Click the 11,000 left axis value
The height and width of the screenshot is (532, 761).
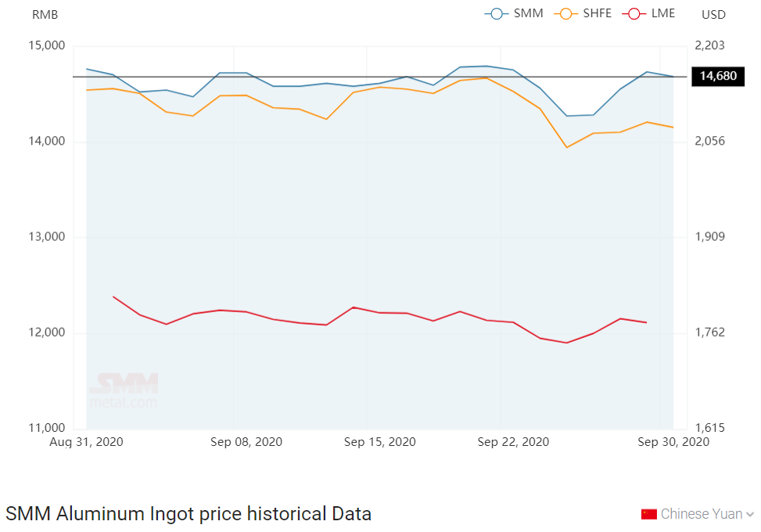point(47,428)
